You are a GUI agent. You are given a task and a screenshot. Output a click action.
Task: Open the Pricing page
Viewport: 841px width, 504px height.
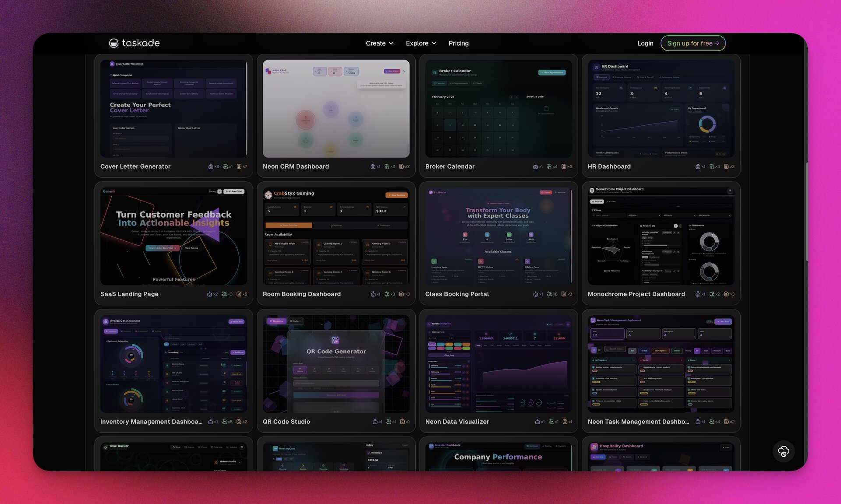coord(458,43)
